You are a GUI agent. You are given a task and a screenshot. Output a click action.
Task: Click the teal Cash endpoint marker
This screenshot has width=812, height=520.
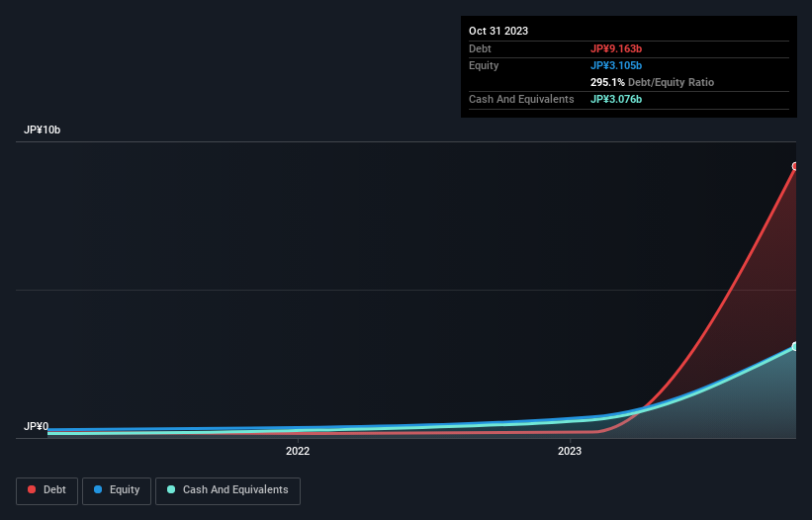click(x=795, y=346)
